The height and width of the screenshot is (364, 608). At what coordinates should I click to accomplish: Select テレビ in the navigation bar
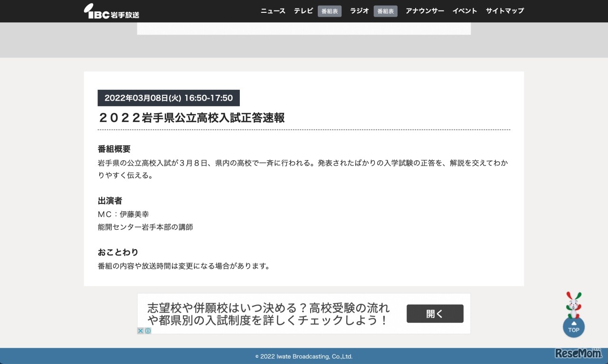click(x=303, y=10)
